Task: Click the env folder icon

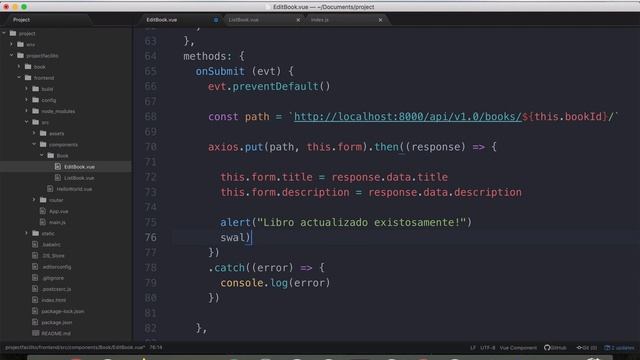Action: (x=20, y=44)
